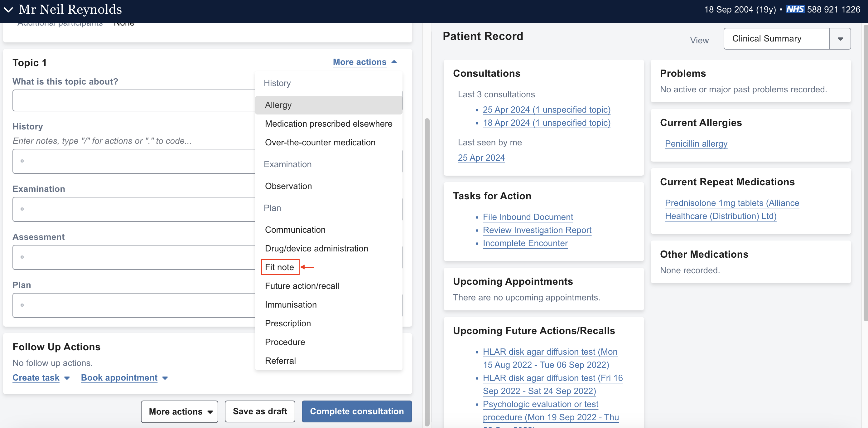The width and height of the screenshot is (868, 428).
Task: Click the Complete consultation button
Action: [356, 411]
